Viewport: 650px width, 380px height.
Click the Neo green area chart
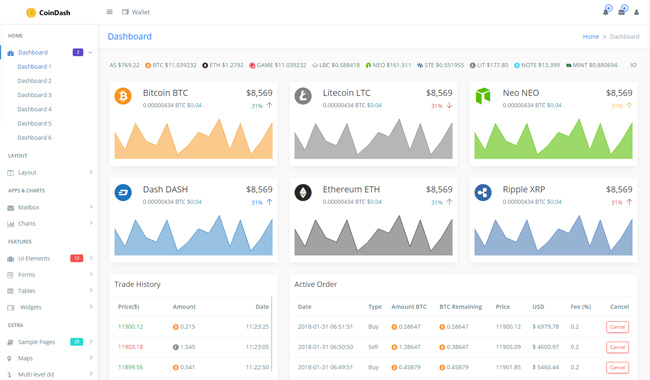pyautogui.click(x=553, y=139)
